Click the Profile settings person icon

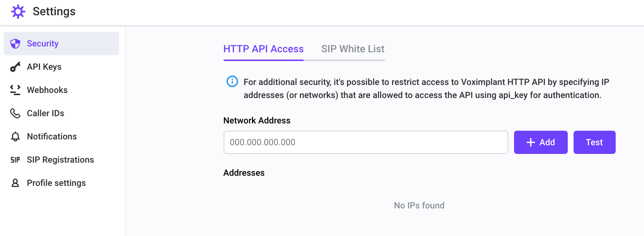[x=15, y=183]
